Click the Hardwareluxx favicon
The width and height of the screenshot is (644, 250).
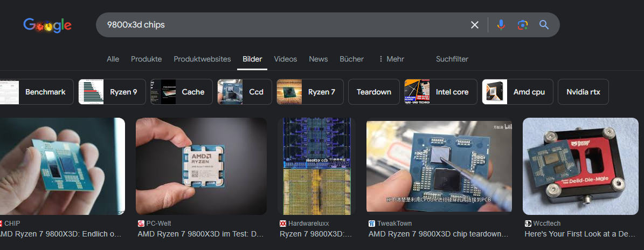282,224
